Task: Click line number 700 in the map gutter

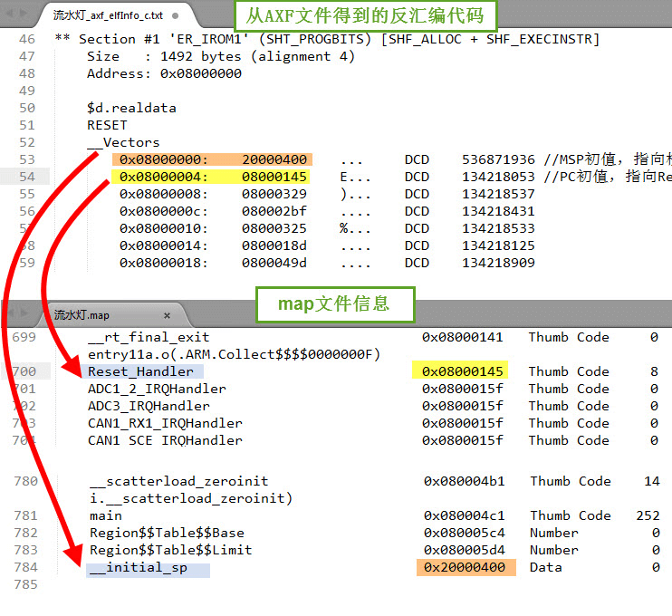Action: coord(26,371)
